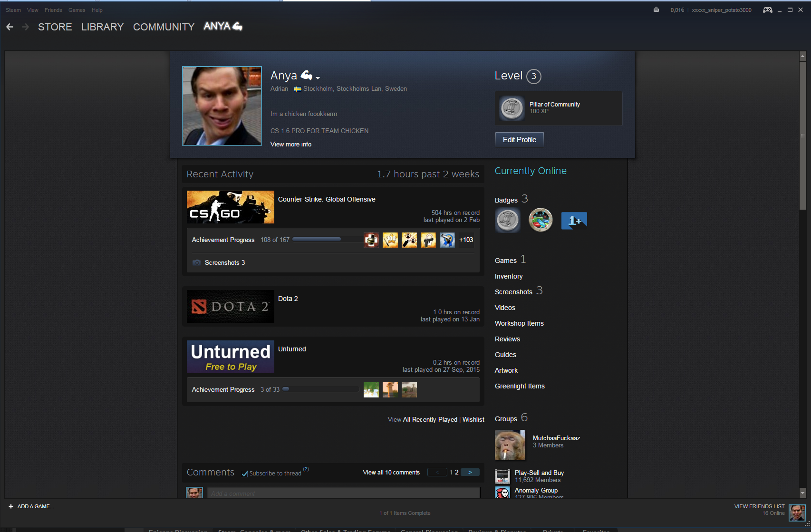Image resolution: width=811 pixels, height=532 pixels.
Task: Click the camera icon beside Screenshots 3
Action: coord(196,262)
